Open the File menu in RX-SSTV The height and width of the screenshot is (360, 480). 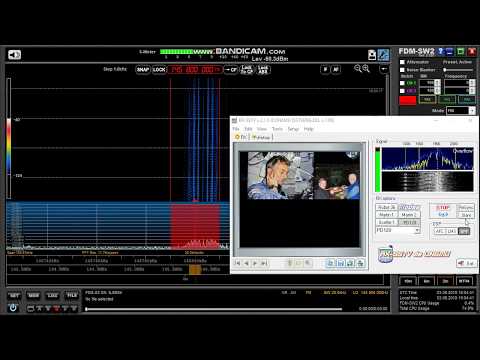tap(236, 129)
